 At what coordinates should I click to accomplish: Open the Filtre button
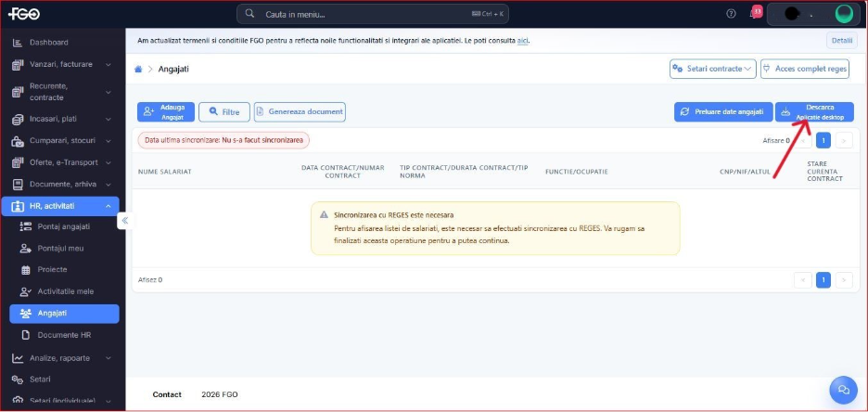pos(224,112)
